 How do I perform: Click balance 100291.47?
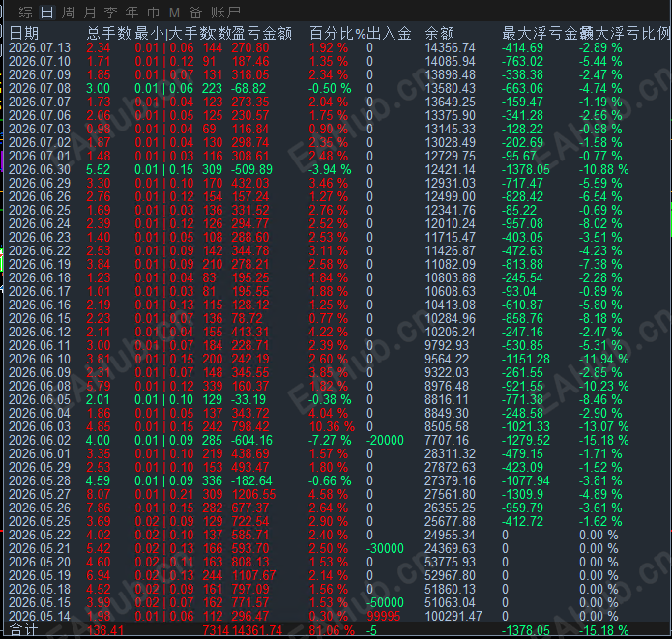[x=453, y=616]
